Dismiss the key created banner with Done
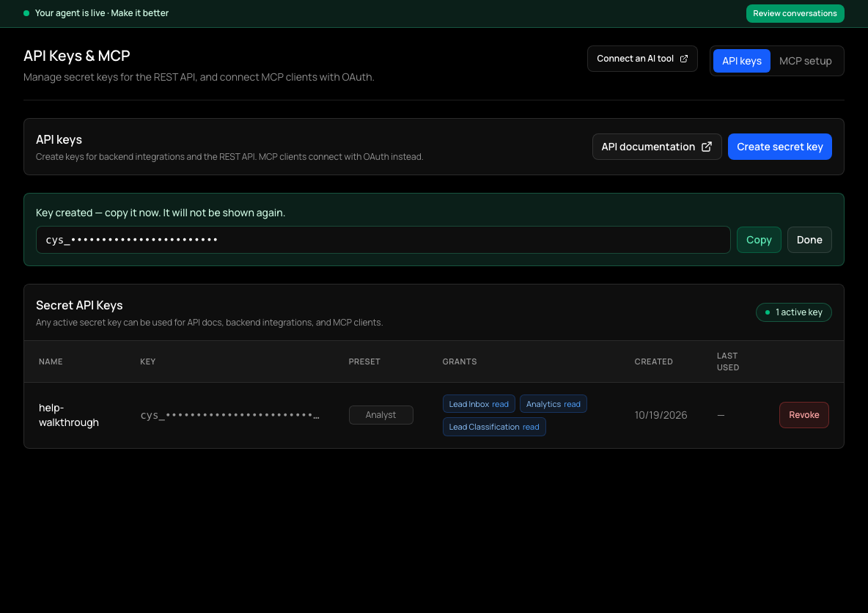 click(x=809, y=240)
